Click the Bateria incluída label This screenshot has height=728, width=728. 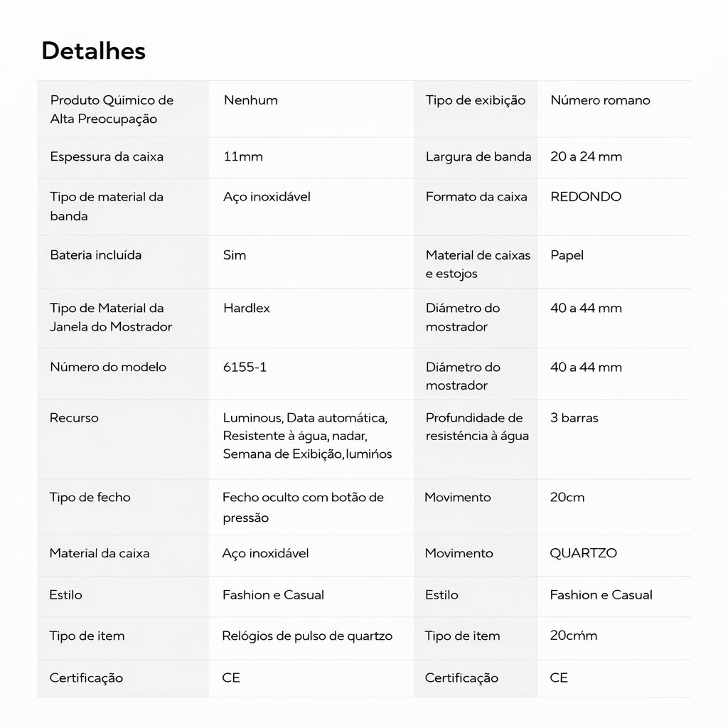95,255
